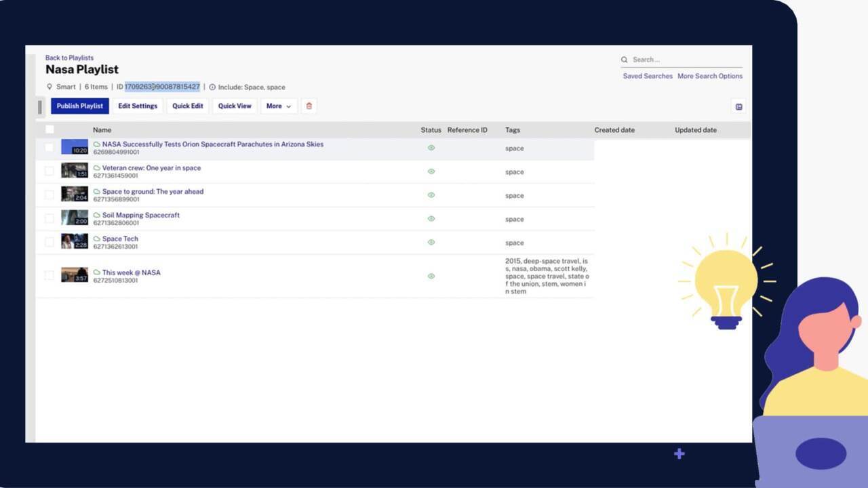Click the location pin icon beside Smart
Viewport: 868px width, 488px height.
(49, 87)
